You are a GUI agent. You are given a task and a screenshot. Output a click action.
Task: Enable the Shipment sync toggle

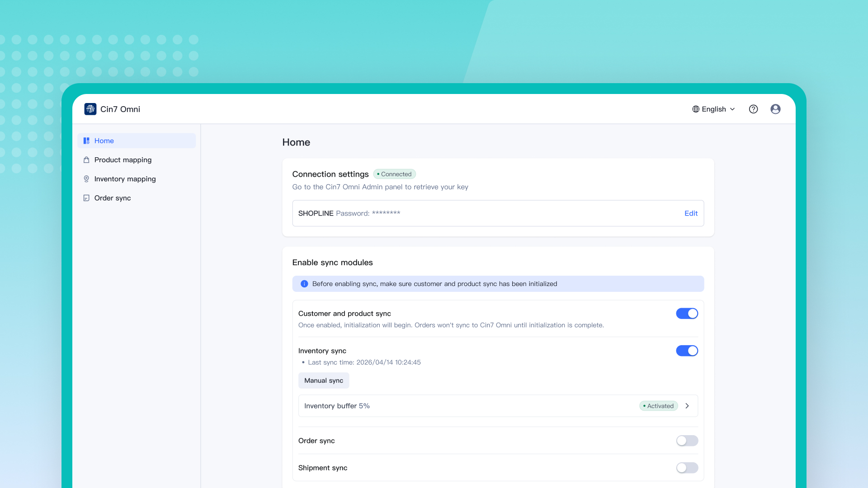pos(687,468)
